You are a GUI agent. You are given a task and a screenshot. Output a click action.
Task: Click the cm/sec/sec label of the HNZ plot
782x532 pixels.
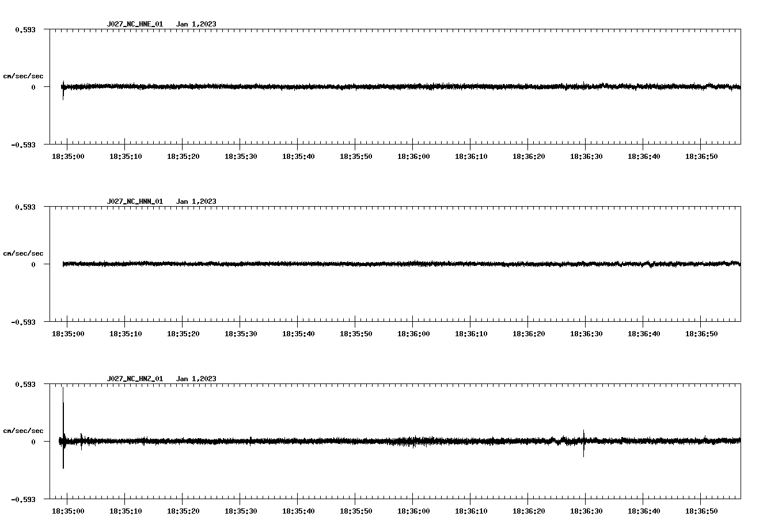point(24,430)
